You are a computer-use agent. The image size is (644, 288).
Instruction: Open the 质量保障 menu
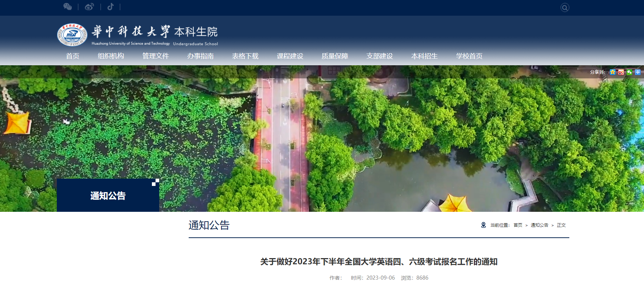pyautogui.click(x=335, y=56)
